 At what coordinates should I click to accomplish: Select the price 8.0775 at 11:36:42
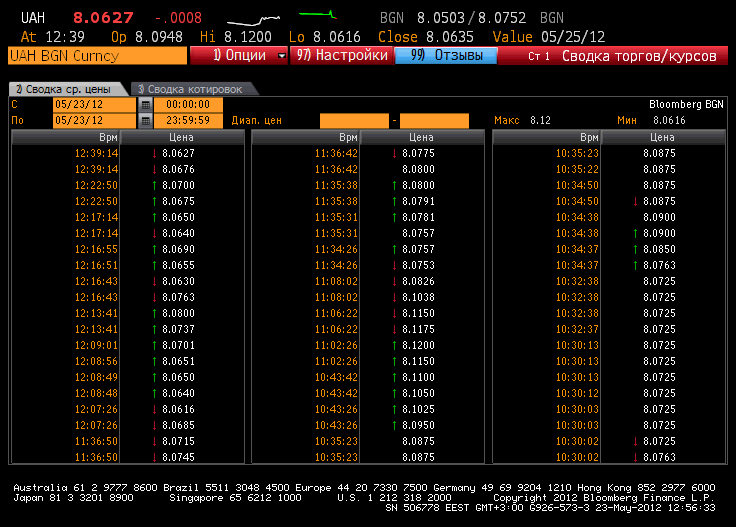[x=419, y=153]
